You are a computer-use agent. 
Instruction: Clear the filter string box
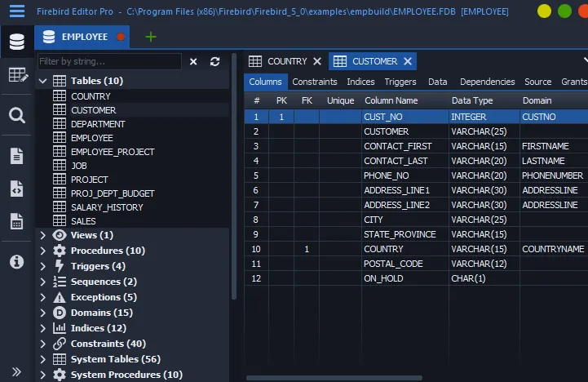(x=193, y=61)
